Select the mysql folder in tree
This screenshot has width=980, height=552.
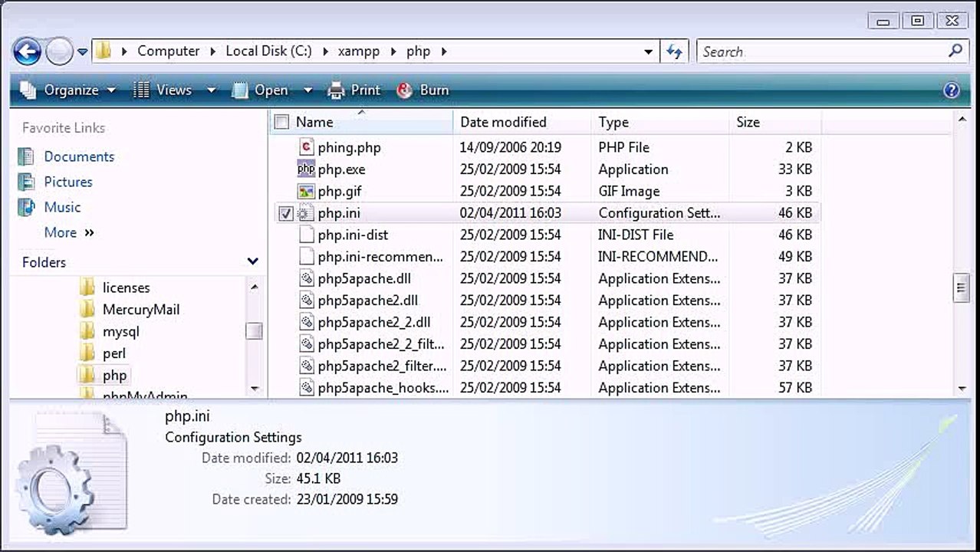coord(121,332)
